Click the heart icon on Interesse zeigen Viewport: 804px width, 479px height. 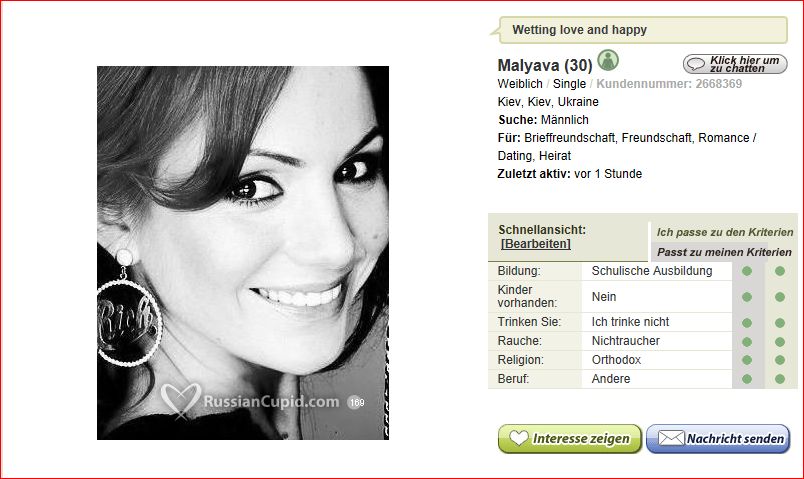(518, 438)
